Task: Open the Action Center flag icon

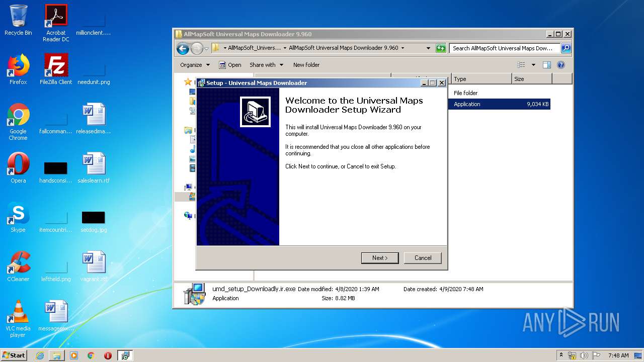Action: pyautogui.click(x=596, y=355)
